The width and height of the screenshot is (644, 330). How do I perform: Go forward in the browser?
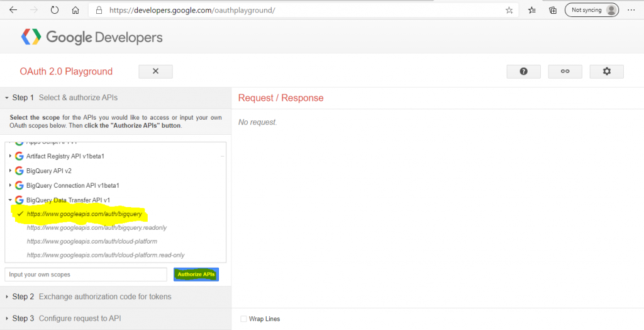pyautogui.click(x=34, y=10)
